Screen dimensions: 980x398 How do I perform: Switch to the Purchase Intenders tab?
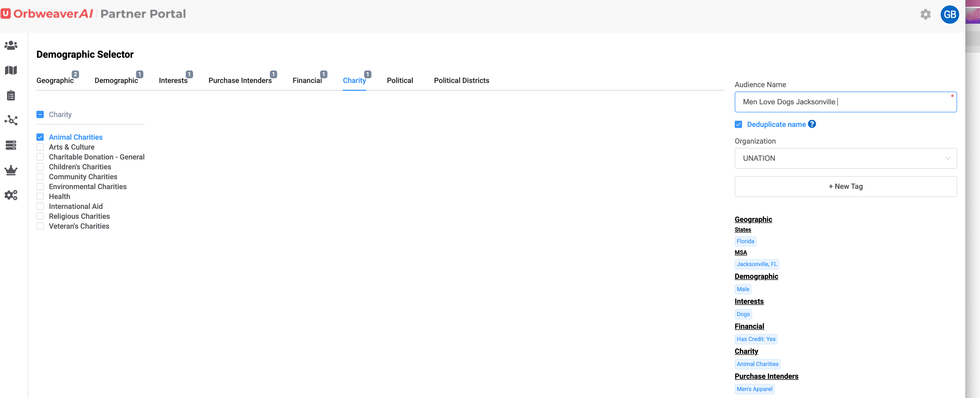click(x=240, y=81)
